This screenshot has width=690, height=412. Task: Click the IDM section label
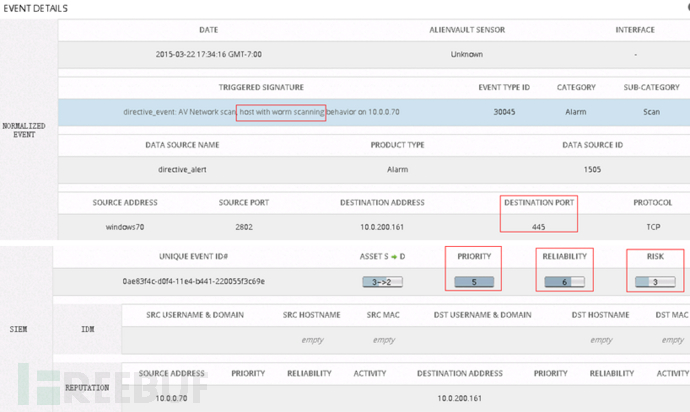[x=88, y=329]
